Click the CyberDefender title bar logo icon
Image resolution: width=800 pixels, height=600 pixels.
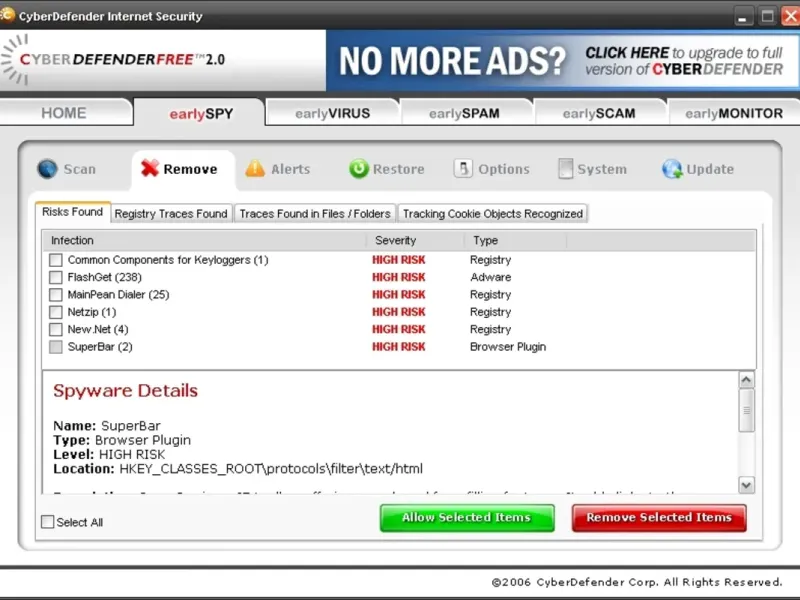[x=7, y=14]
